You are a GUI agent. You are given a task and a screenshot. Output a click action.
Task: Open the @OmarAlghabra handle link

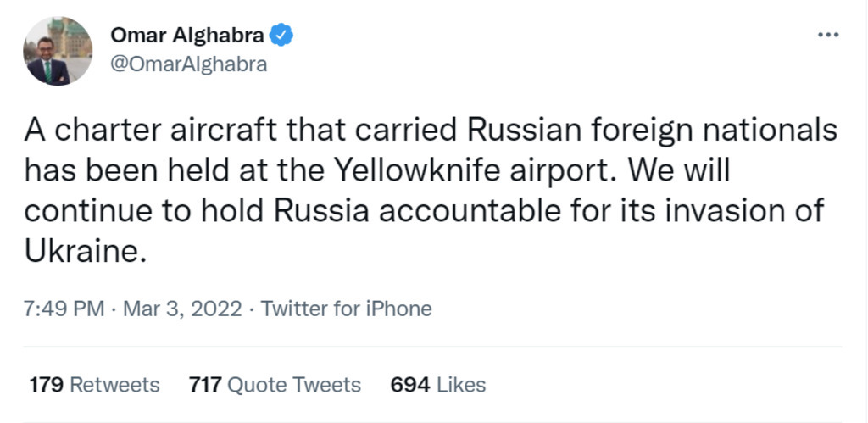pyautogui.click(x=189, y=64)
